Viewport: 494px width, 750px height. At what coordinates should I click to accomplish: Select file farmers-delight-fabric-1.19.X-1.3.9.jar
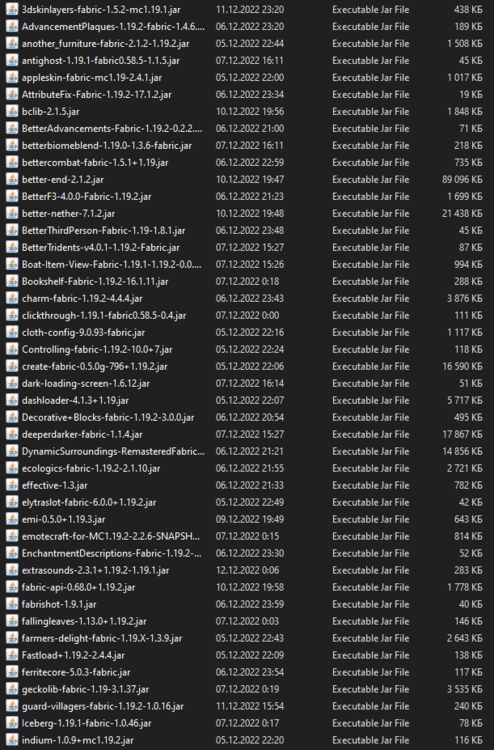coord(102,638)
